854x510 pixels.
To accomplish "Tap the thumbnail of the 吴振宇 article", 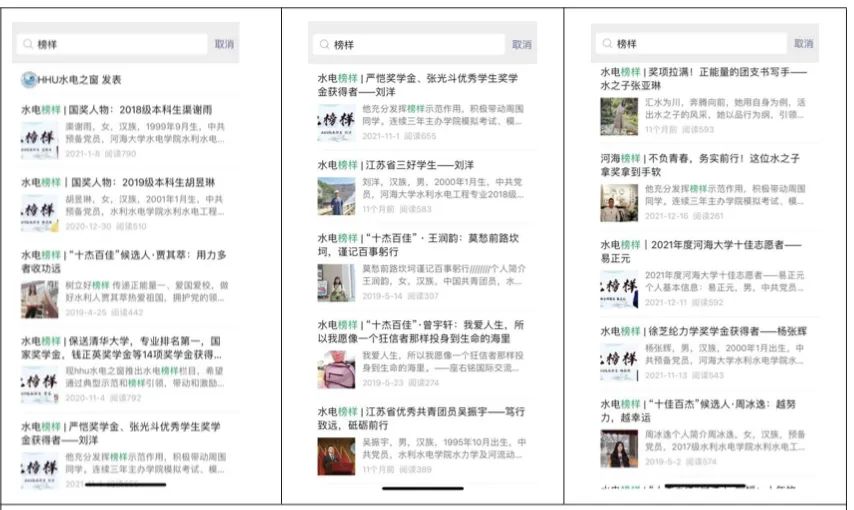I will [336, 455].
